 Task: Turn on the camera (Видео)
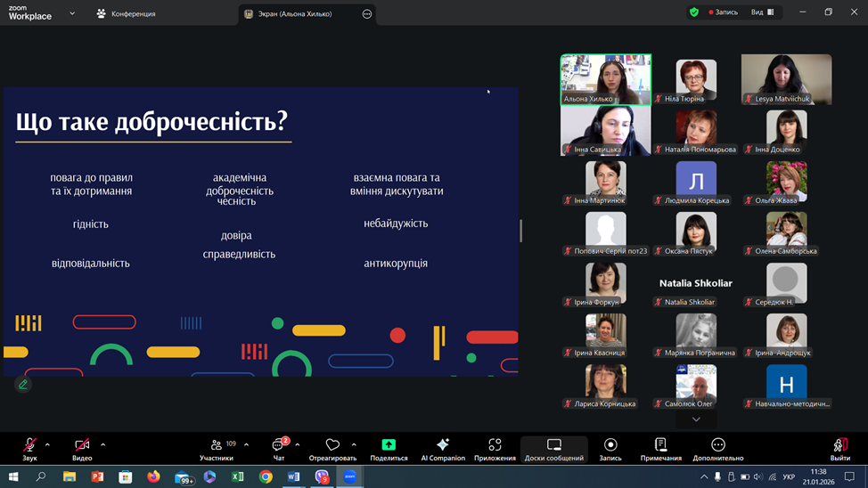(x=82, y=445)
